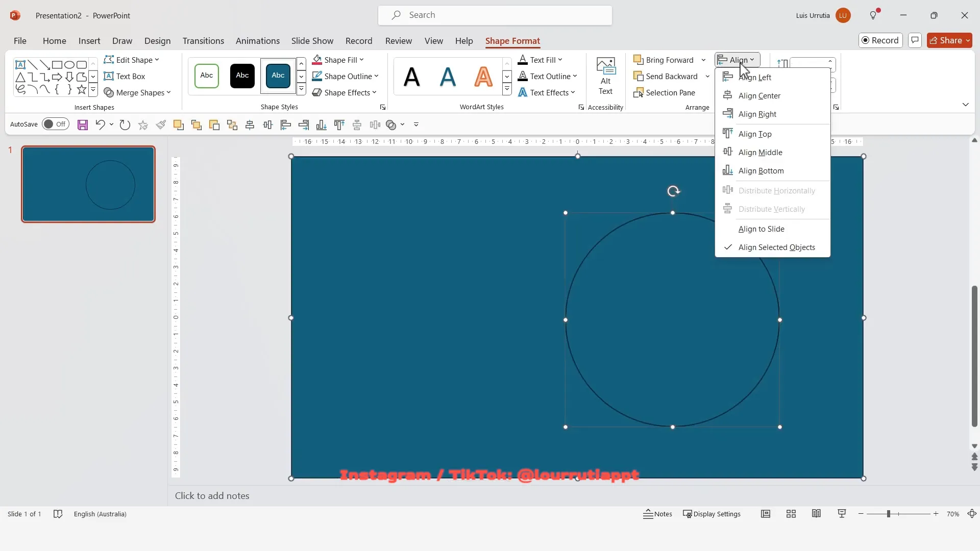Screen dimensions: 980x551
Task: Select slide 1 thumbnail
Action: click(x=88, y=184)
